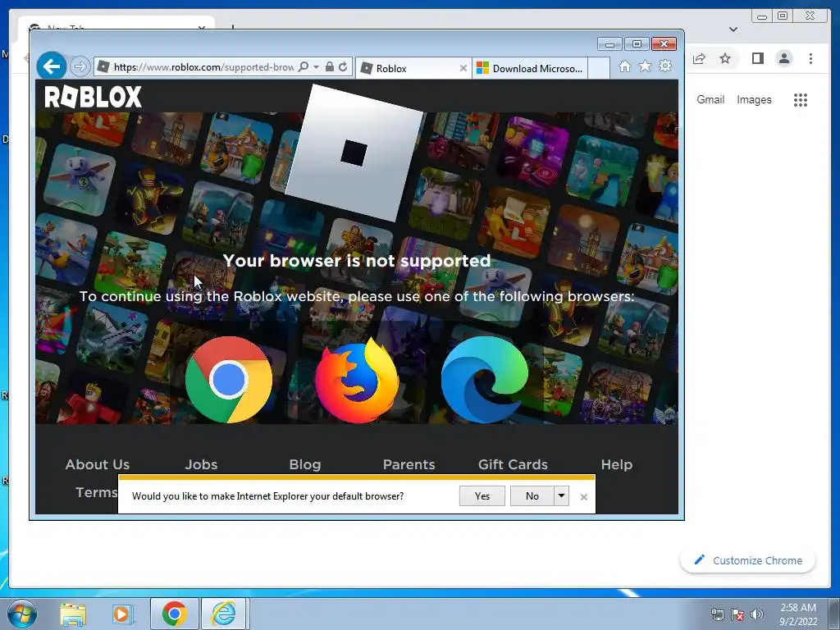
Task: Open Images link in Chrome new tab
Action: point(754,99)
